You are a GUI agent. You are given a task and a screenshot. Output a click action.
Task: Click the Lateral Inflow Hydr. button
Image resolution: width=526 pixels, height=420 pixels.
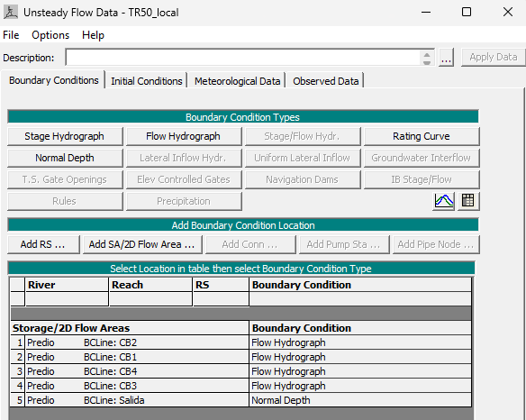(184, 158)
